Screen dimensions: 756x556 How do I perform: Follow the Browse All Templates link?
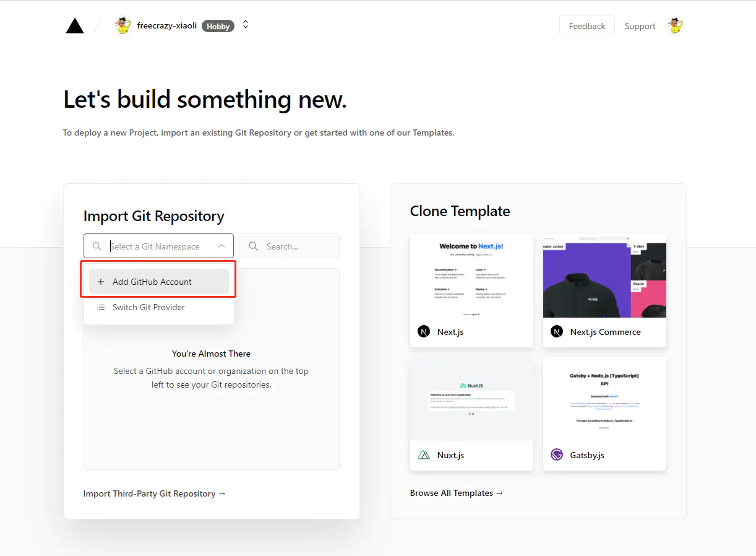(x=457, y=493)
